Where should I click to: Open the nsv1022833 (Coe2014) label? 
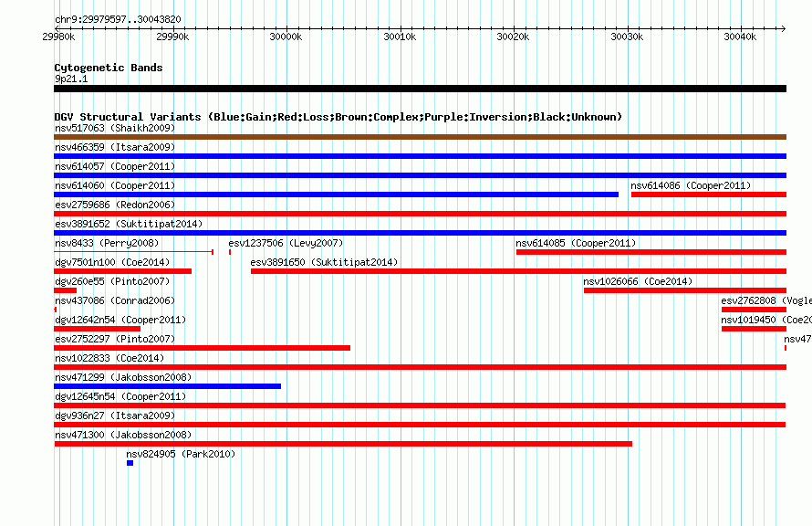[109, 358]
